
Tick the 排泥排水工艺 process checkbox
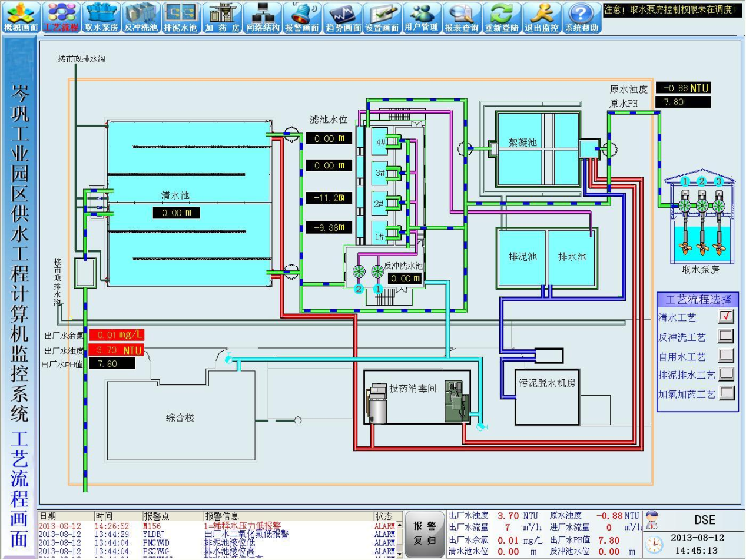(726, 374)
